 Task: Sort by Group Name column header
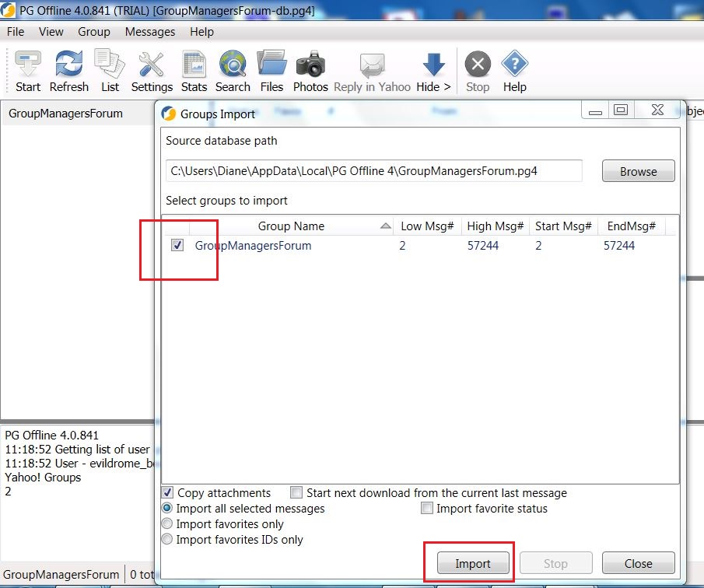(291, 226)
